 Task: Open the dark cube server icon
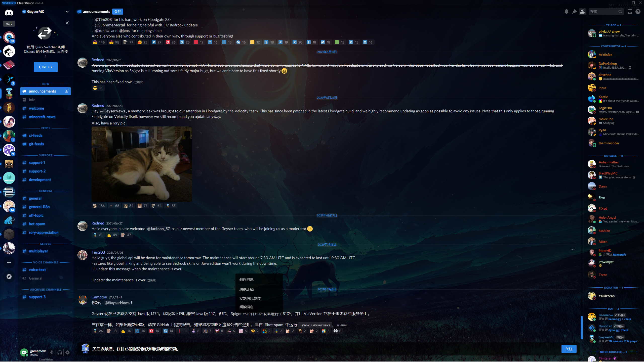point(9,234)
